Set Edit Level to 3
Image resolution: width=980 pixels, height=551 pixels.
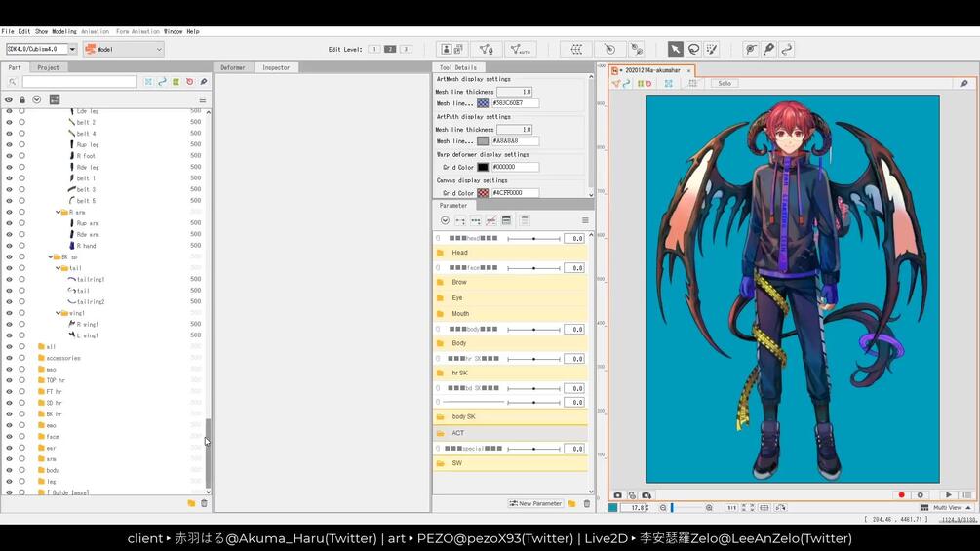point(406,49)
